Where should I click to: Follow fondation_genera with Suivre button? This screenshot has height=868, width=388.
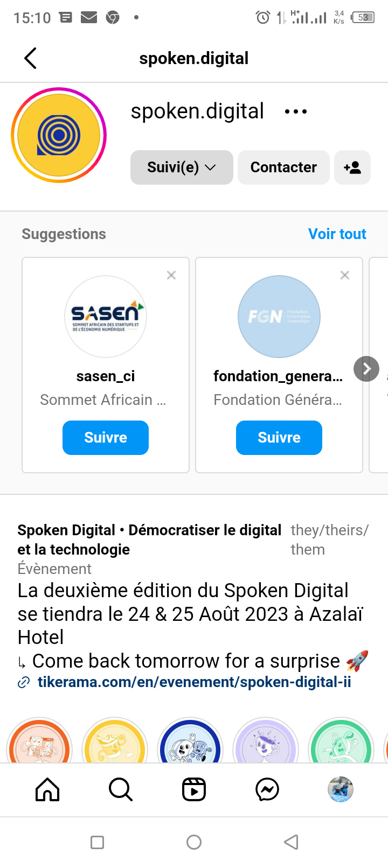[279, 438]
